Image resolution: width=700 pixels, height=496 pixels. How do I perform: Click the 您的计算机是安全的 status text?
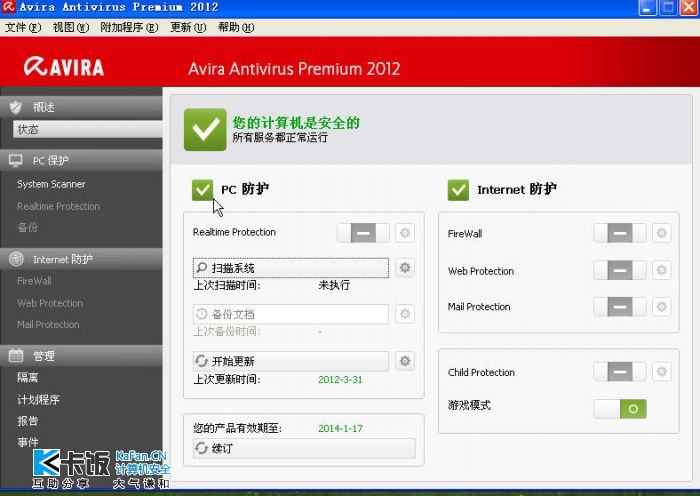(296, 123)
